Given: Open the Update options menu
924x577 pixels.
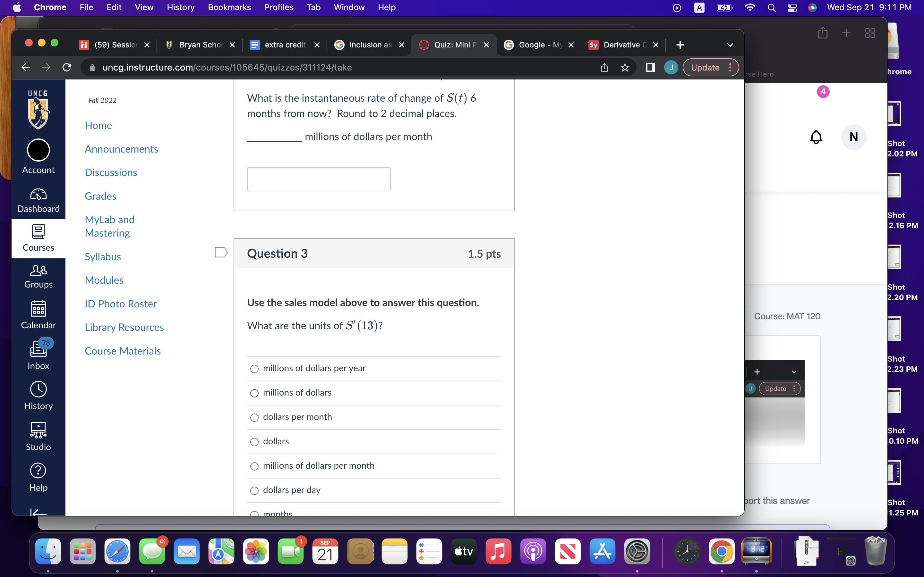Looking at the screenshot, I should pyautogui.click(x=731, y=67).
